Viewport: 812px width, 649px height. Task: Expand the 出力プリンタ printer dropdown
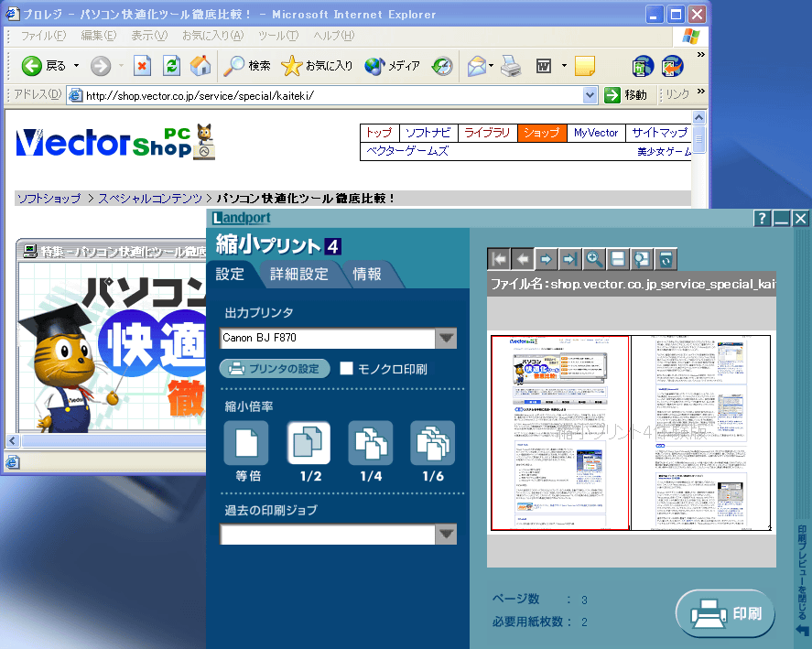[446, 338]
